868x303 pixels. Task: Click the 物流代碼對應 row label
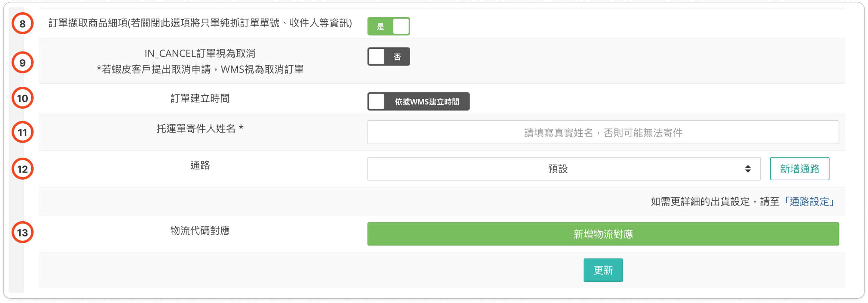pyautogui.click(x=200, y=231)
